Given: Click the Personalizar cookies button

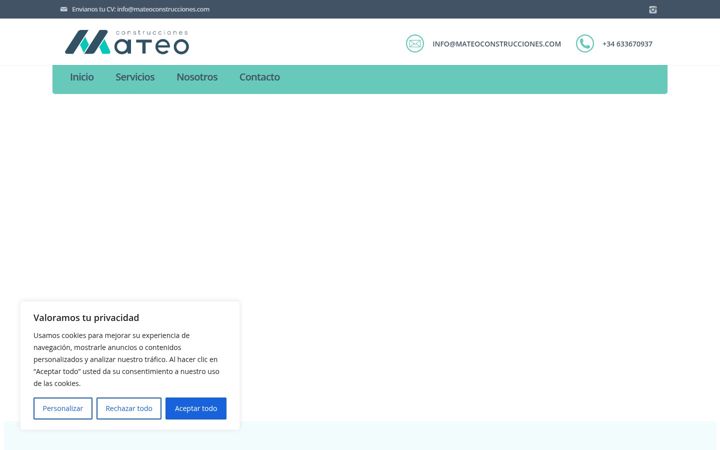Looking at the screenshot, I should click(x=63, y=408).
